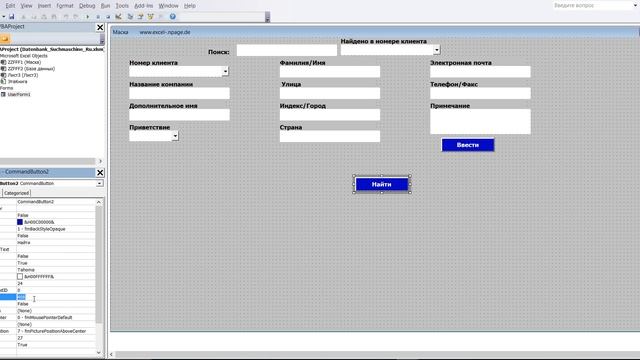Select the 'Найти' button on the form
This screenshot has height=360, width=640.
pos(382,184)
